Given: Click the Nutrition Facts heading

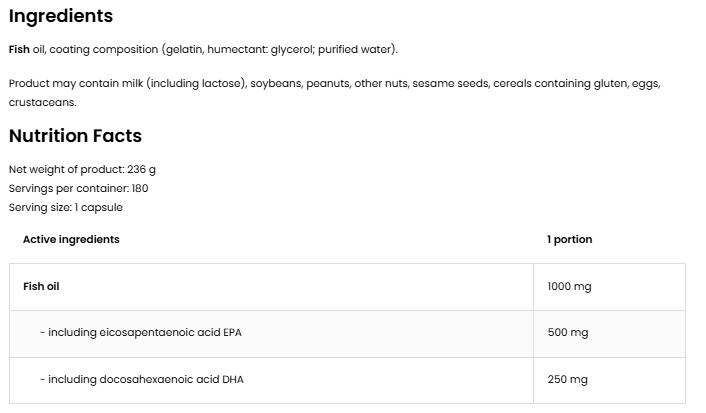Looking at the screenshot, I should click(75, 136).
